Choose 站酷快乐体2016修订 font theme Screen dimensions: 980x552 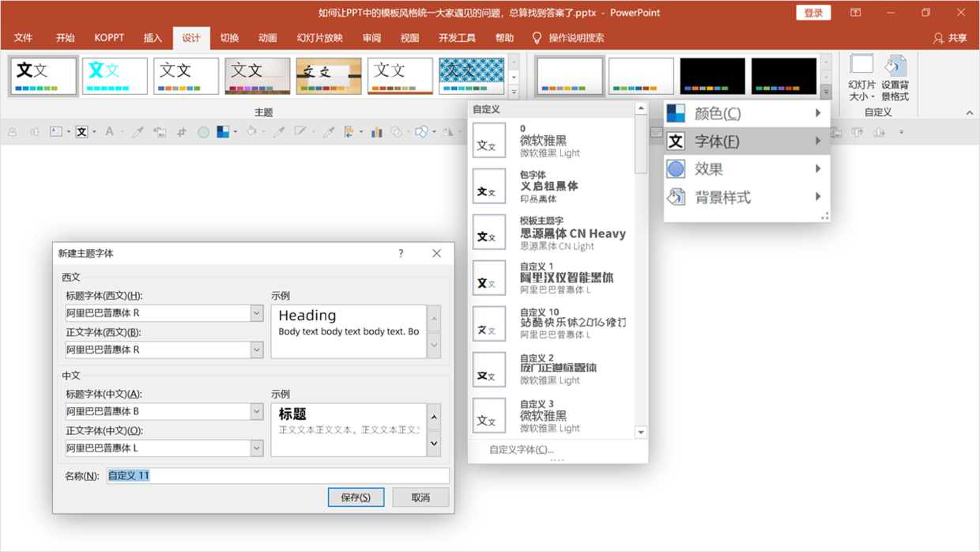click(553, 323)
